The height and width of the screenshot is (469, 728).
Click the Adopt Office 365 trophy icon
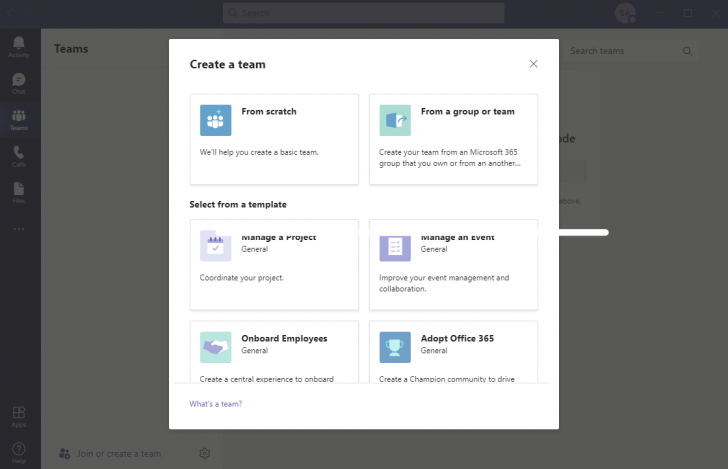coord(395,347)
